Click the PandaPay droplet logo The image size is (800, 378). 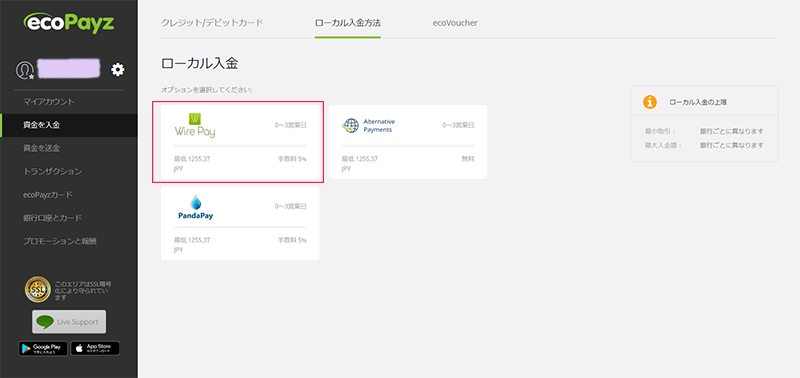click(x=195, y=207)
